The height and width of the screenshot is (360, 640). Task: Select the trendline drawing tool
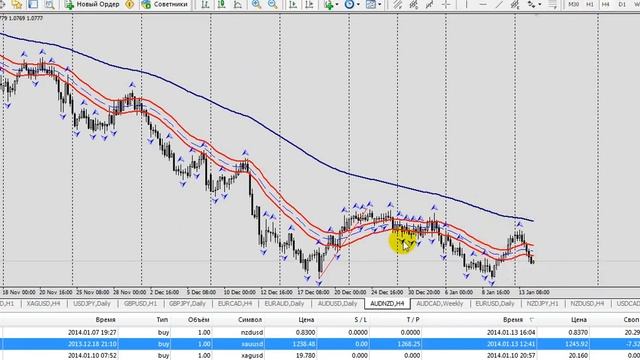pyautogui.click(x=499, y=4)
